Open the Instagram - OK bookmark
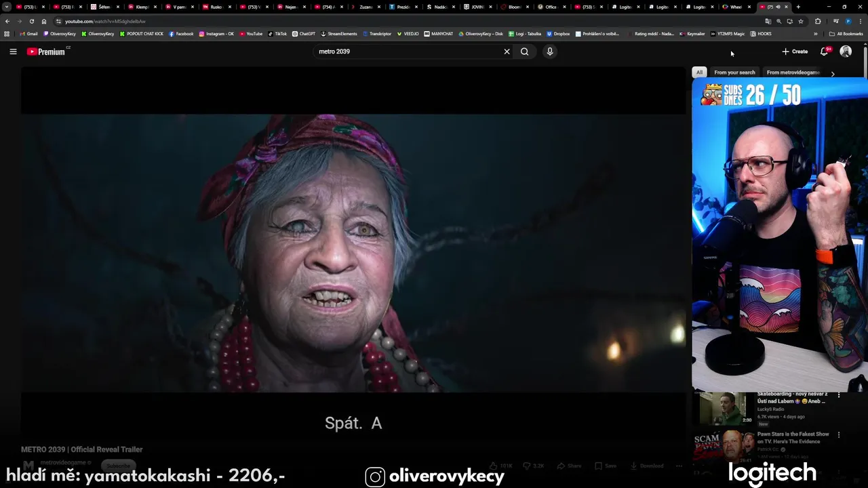 tap(216, 34)
